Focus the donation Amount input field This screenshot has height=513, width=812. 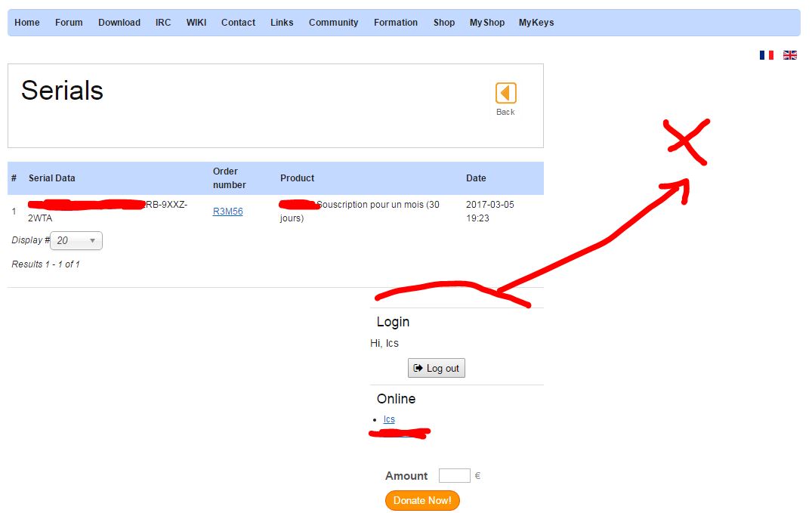pyautogui.click(x=454, y=475)
